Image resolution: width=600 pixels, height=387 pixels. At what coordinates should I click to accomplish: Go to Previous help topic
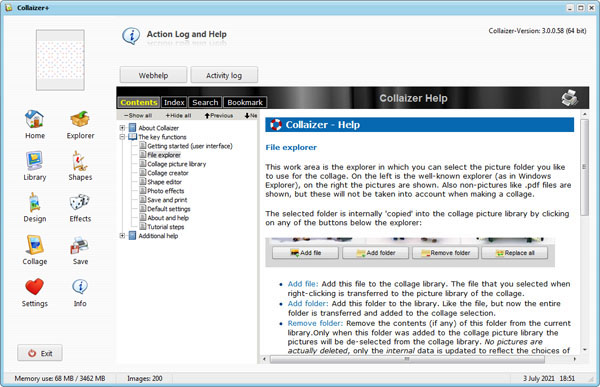point(219,115)
